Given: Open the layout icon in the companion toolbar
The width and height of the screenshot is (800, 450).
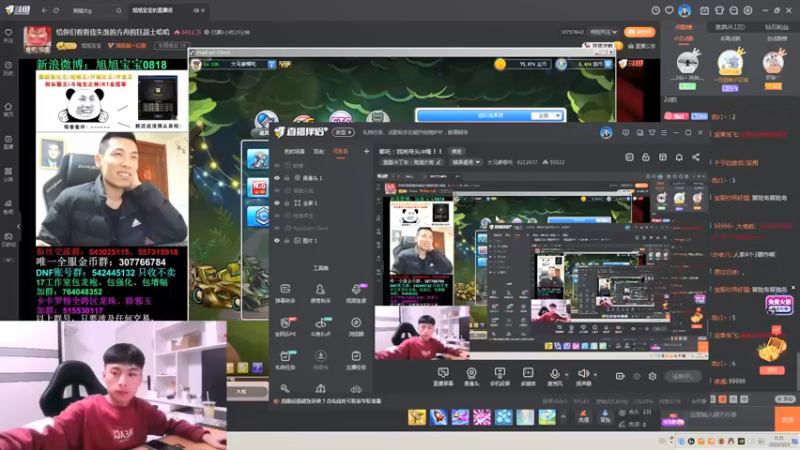Looking at the screenshot, I should click(x=663, y=157).
